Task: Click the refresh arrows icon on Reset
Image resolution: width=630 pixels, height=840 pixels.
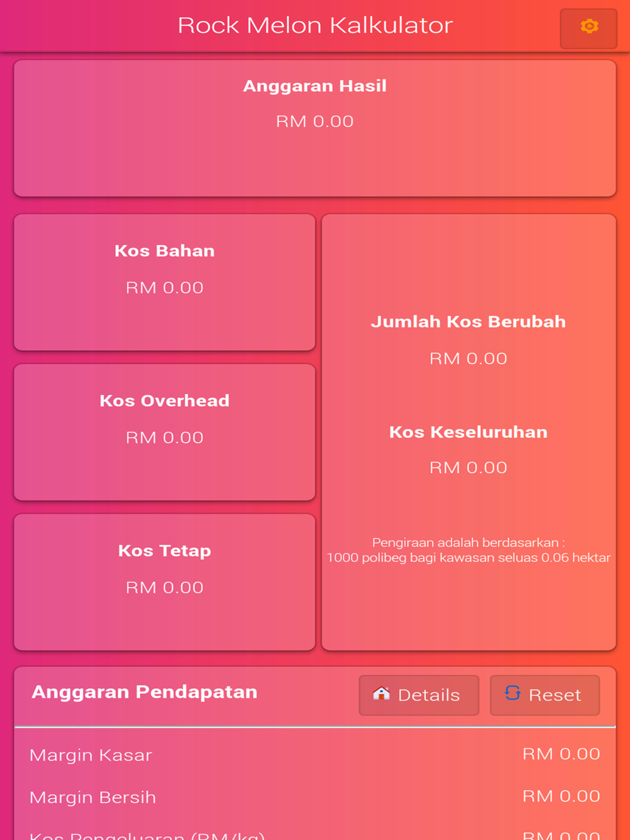Action: [513, 693]
